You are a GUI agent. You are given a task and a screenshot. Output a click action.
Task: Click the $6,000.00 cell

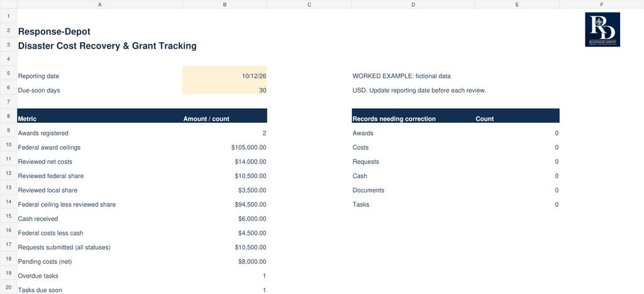[x=225, y=215]
